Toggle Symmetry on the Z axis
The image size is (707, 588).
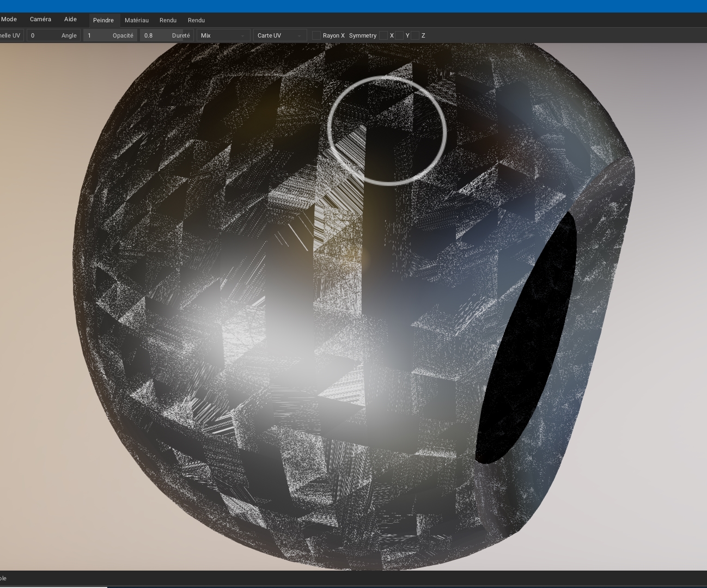(x=415, y=35)
